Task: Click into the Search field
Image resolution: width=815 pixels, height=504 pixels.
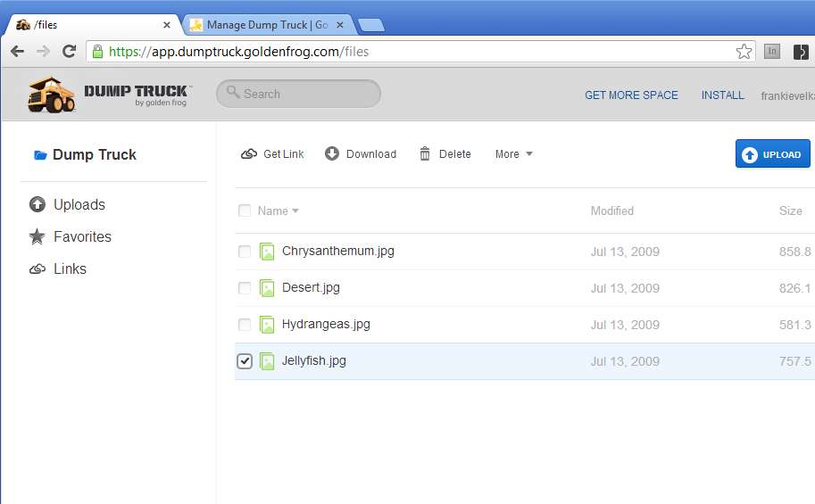Action: click(x=298, y=94)
